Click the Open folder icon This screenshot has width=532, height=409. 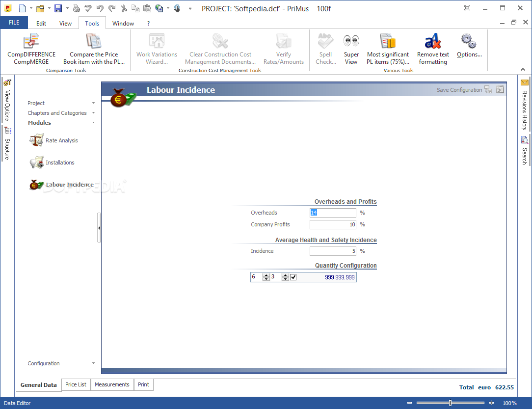[40, 8]
